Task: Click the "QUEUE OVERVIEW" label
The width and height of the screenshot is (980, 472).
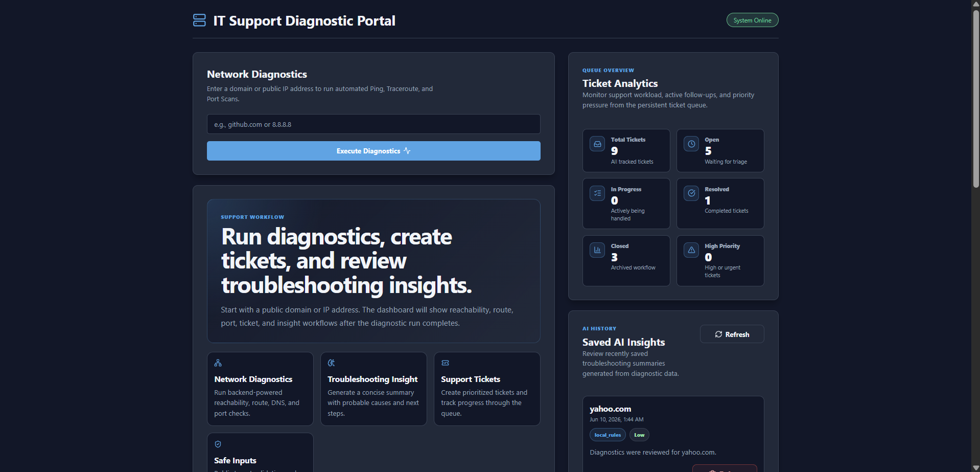Action: tap(608, 71)
